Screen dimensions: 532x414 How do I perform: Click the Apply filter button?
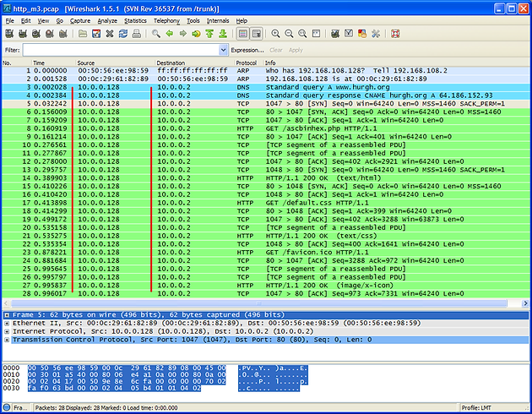click(x=296, y=50)
